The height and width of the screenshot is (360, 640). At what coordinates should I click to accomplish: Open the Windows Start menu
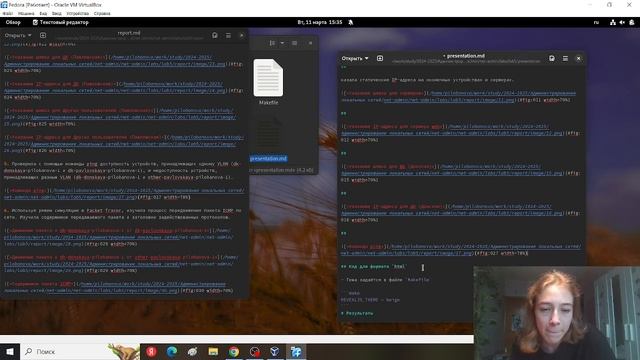(10, 351)
